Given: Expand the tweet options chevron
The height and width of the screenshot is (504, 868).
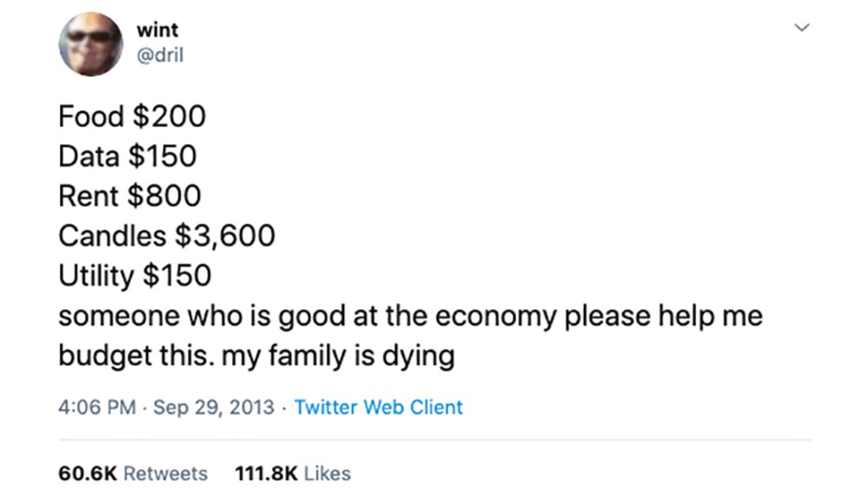Looking at the screenshot, I should pos(802,27).
